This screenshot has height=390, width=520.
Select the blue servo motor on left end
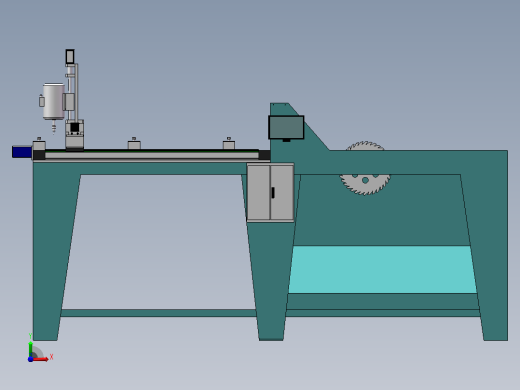(x=22, y=152)
